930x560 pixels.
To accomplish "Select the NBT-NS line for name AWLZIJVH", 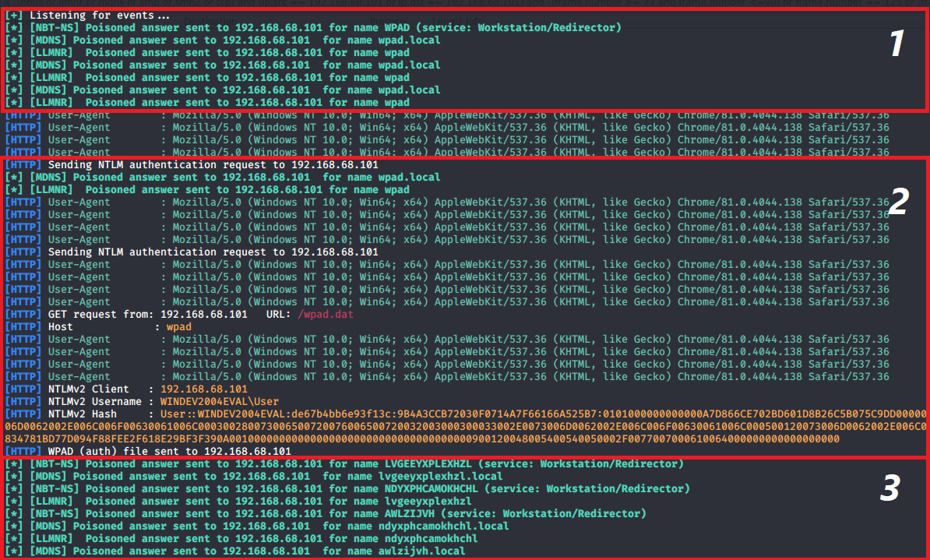I will pos(326,514).
